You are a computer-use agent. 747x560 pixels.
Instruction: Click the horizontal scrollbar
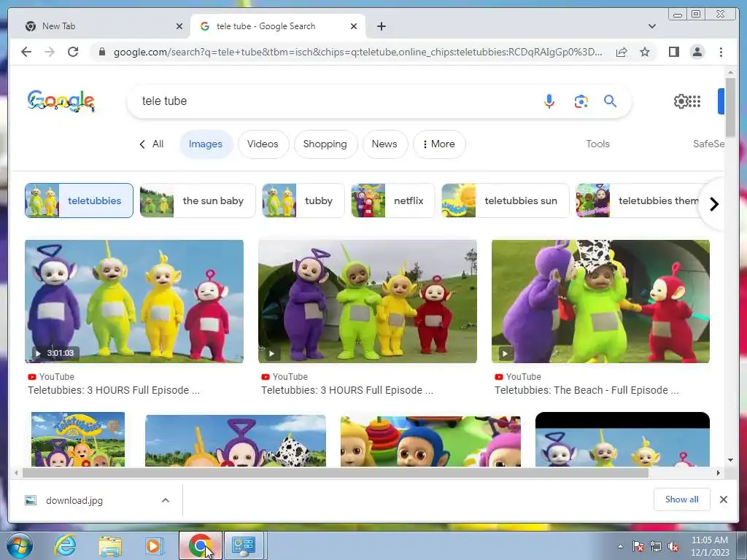click(336, 472)
